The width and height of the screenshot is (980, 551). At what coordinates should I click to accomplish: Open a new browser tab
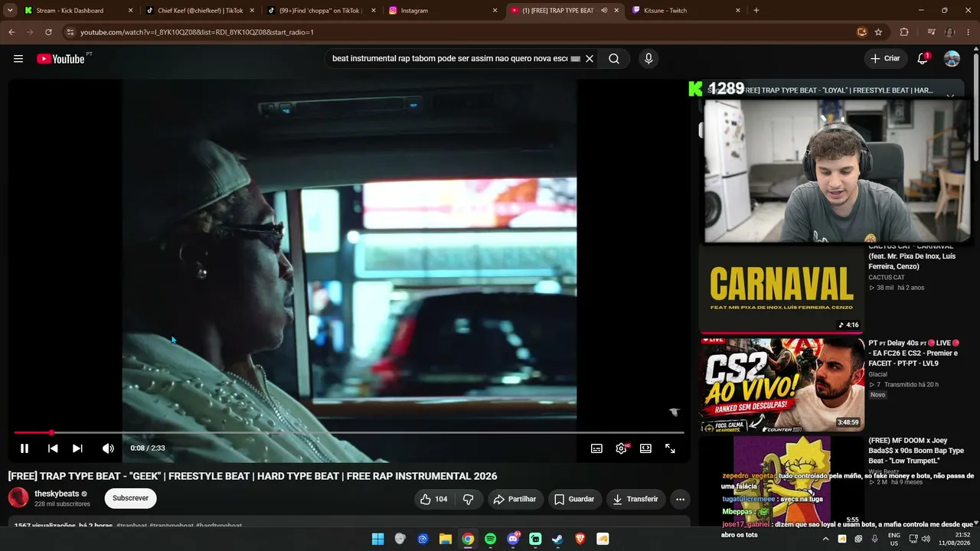pos(756,11)
